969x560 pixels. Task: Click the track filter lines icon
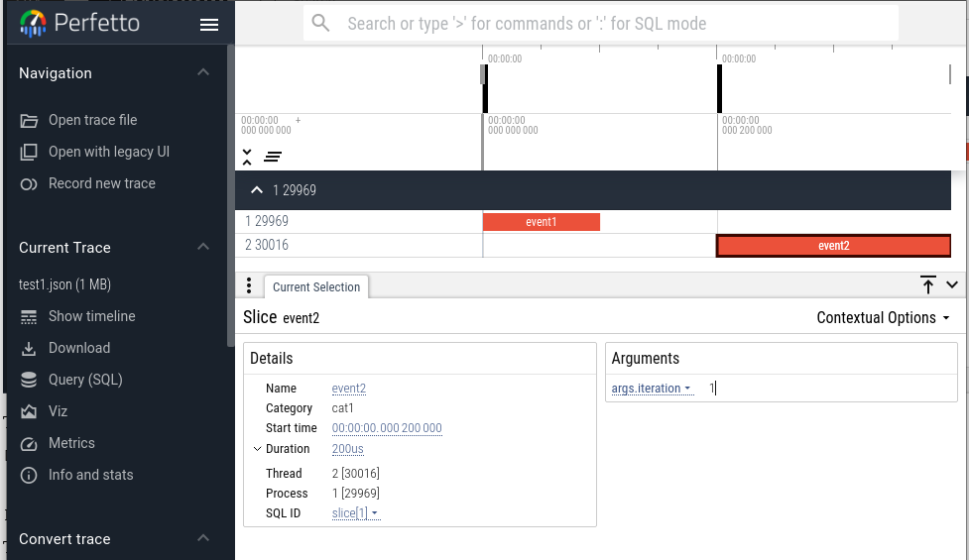(273, 157)
